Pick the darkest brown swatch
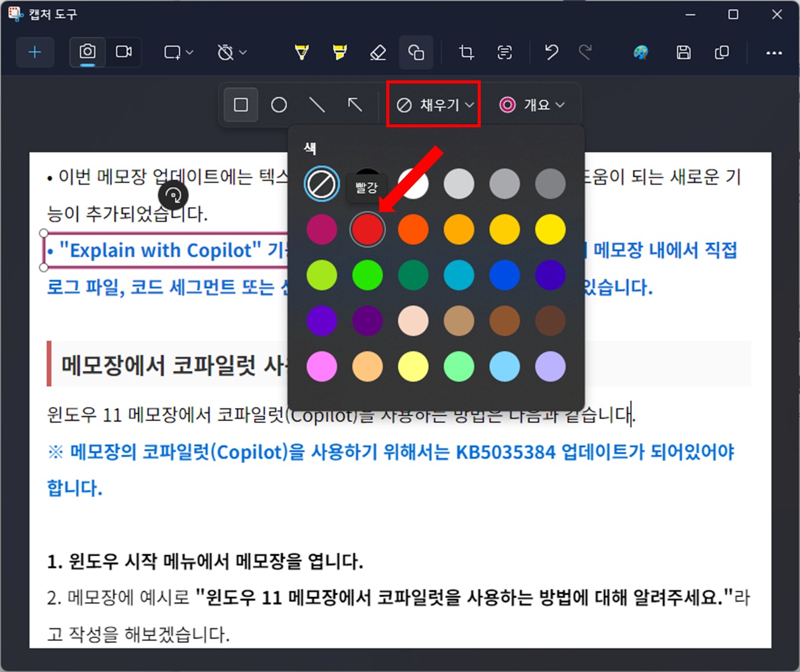 pos(550,321)
